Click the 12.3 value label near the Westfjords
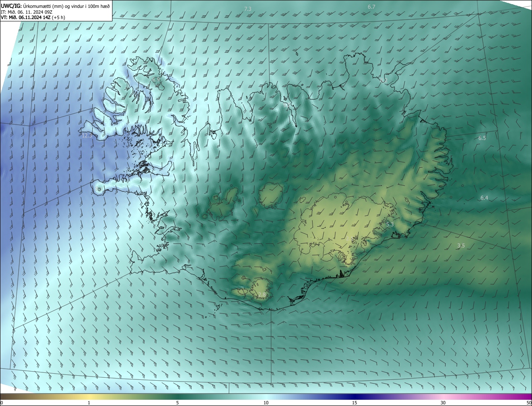 [x=87, y=135]
